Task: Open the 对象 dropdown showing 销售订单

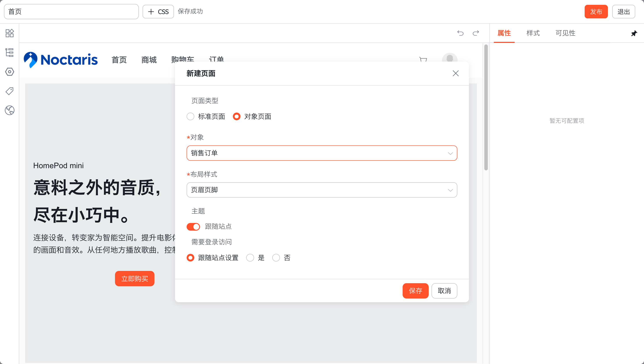Action: [x=322, y=153]
